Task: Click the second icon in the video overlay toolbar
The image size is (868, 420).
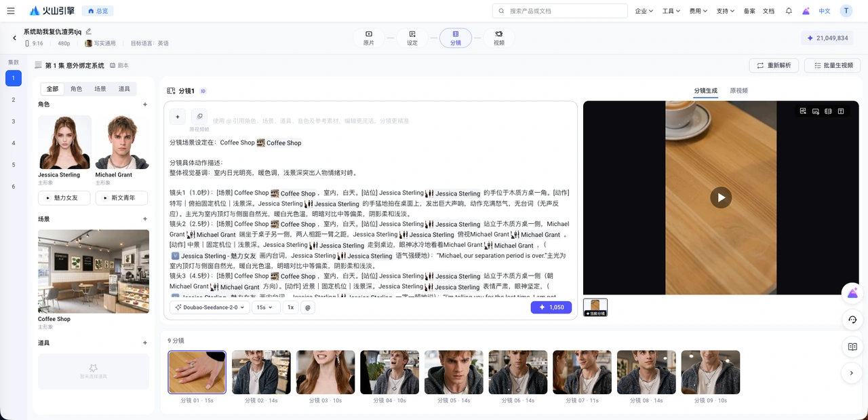Action: (x=816, y=111)
